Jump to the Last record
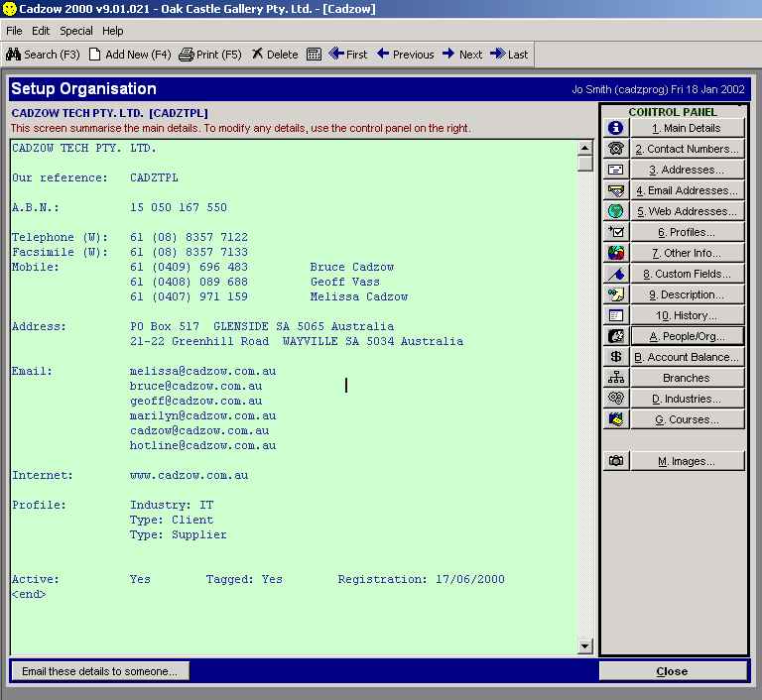The height and width of the screenshot is (700, 762). [x=509, y=55]
